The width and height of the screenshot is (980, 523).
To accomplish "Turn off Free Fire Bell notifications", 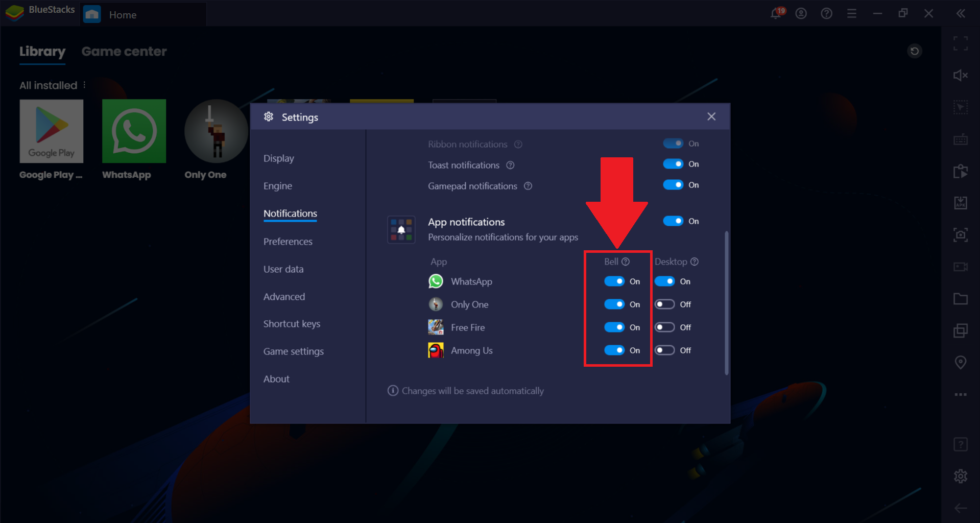I will pos(614,327).
